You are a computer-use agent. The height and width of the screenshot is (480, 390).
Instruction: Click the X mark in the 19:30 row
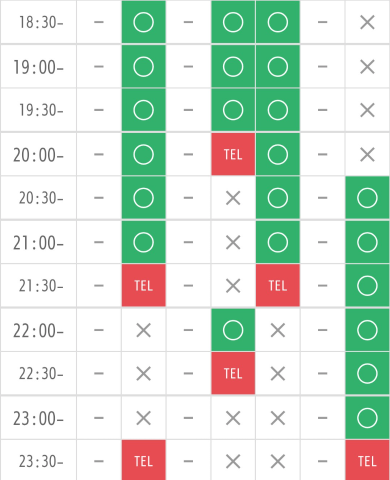367,110
